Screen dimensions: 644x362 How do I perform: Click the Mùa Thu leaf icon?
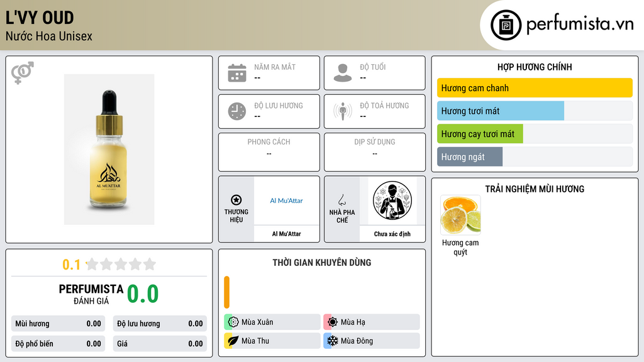233,341
